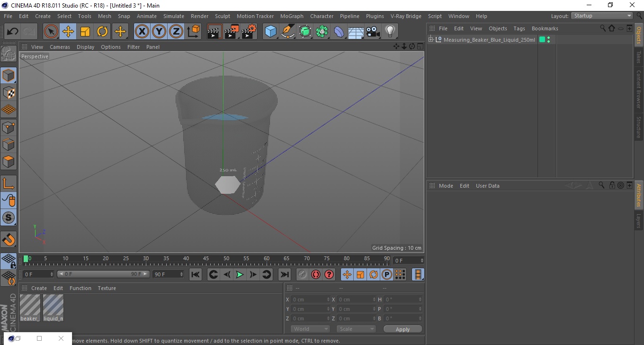Add a Light object
644x345 pixels.
pyautogui.click(x=390, y=32)
